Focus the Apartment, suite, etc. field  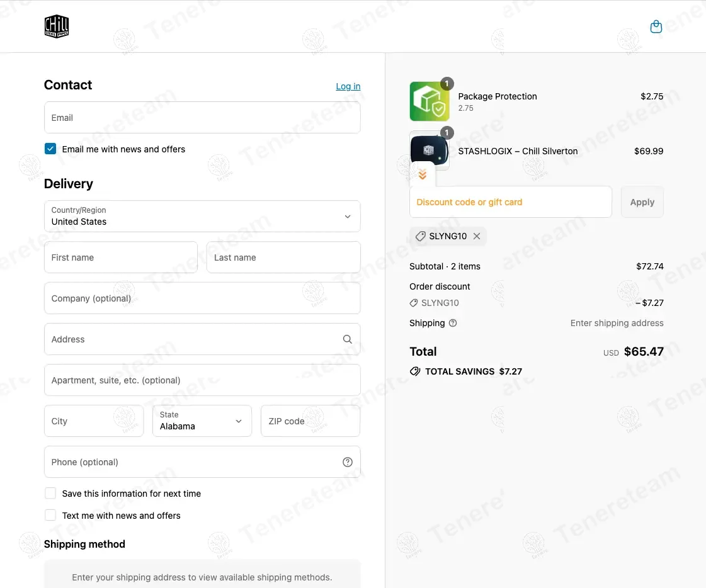click(x=202, y=380)
